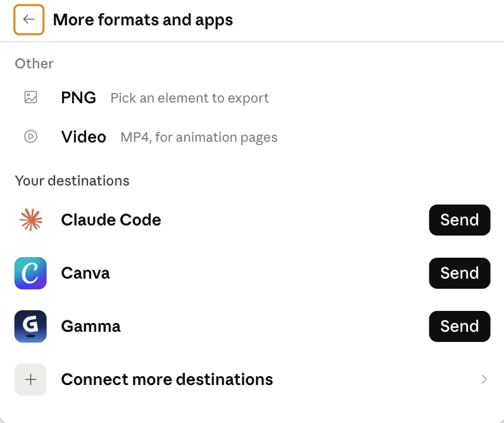The height and width of the screenshot is (423, 504).
Task: Click the More formats and apps heading
Action: [x=143, y=20]
